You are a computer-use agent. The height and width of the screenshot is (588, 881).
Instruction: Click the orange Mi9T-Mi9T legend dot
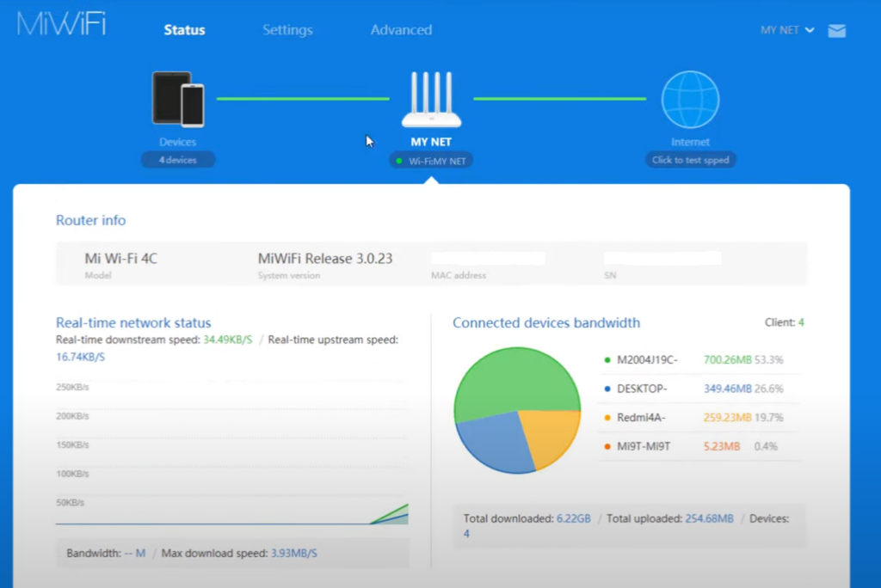coord(607,446)
